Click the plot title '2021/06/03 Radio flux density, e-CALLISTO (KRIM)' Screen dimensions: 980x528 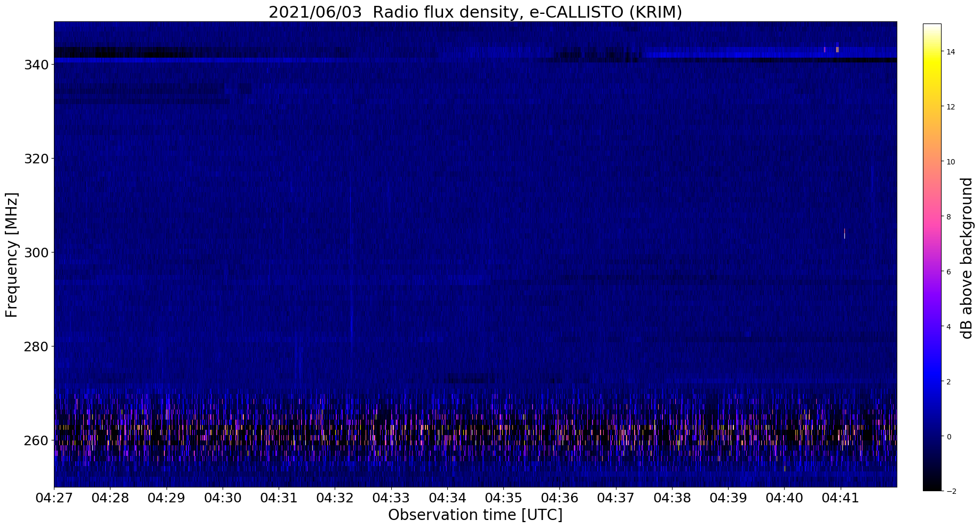475,12
